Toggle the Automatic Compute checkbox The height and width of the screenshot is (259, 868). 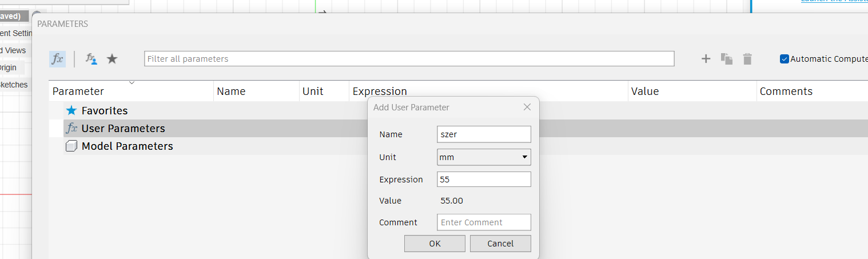coord(785,59)
